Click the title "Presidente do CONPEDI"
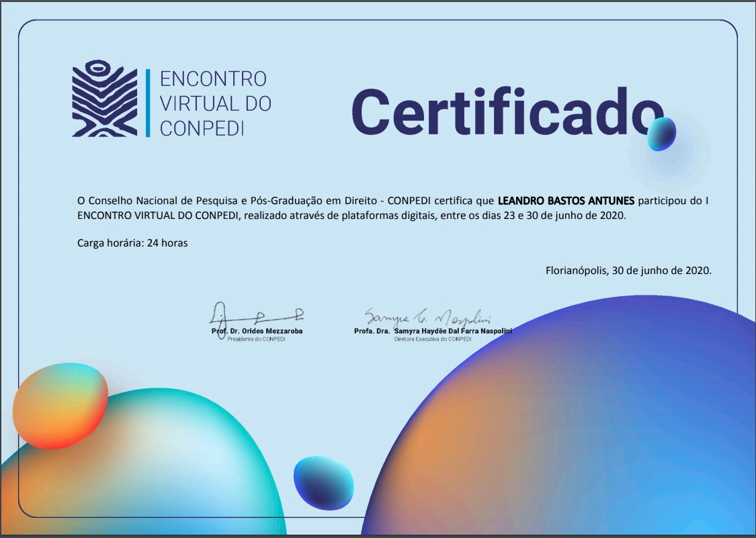This screenshot has height=538, width=756. coord(257,339)
